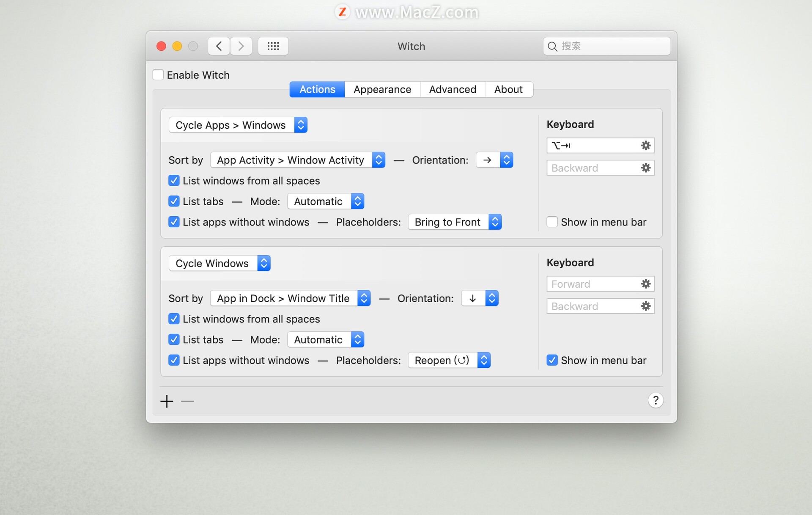
Task: Open App in Dock > Window Title dropdown
Action: click(291, 299)
